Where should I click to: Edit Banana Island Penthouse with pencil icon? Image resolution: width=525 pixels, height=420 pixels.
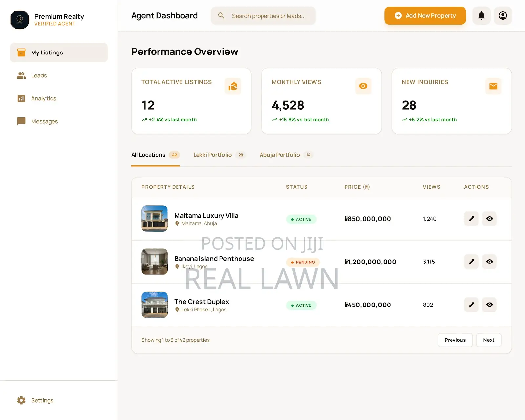(471, 262)
